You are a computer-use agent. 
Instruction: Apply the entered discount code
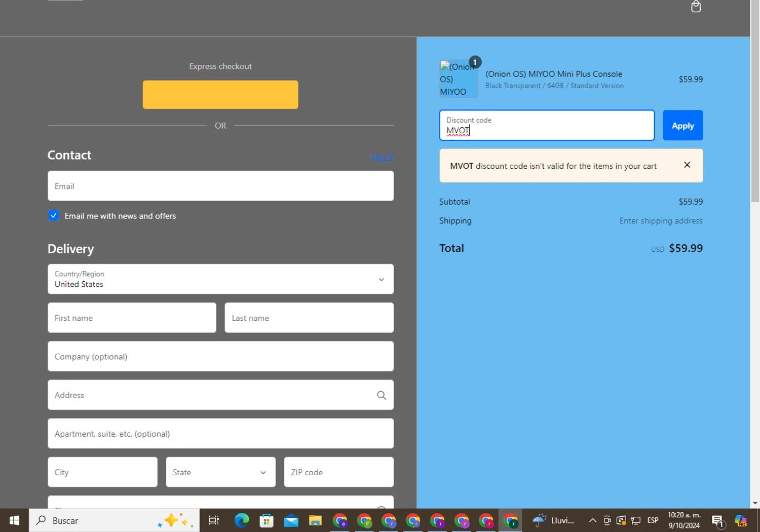(682, 125)
